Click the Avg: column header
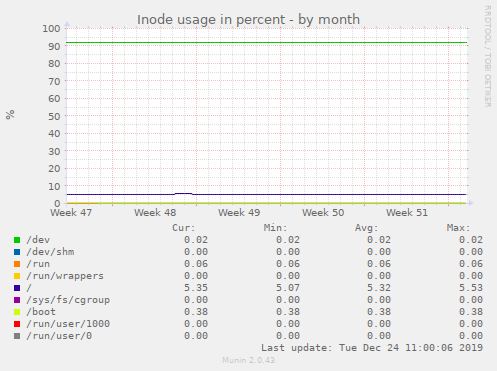This screenshot has width=497, height=371. point(367,228)
